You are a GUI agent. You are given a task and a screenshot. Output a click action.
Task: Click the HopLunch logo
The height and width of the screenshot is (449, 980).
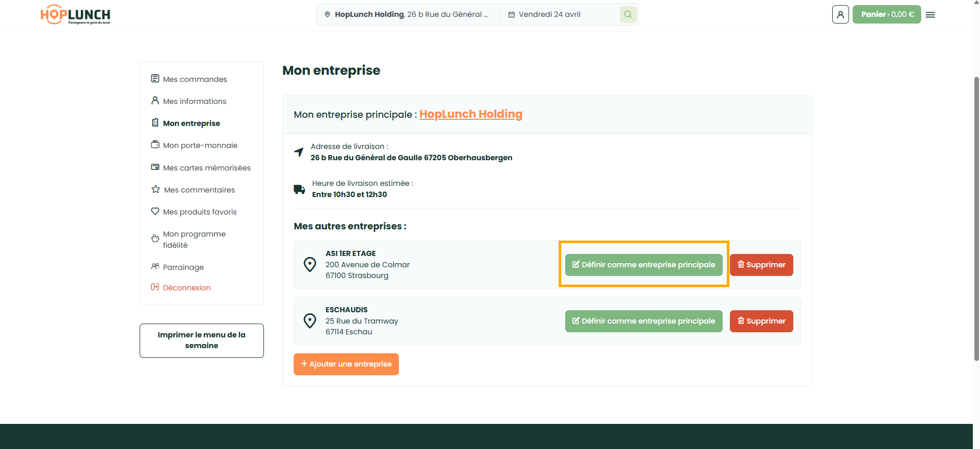(x=75, y=14)
